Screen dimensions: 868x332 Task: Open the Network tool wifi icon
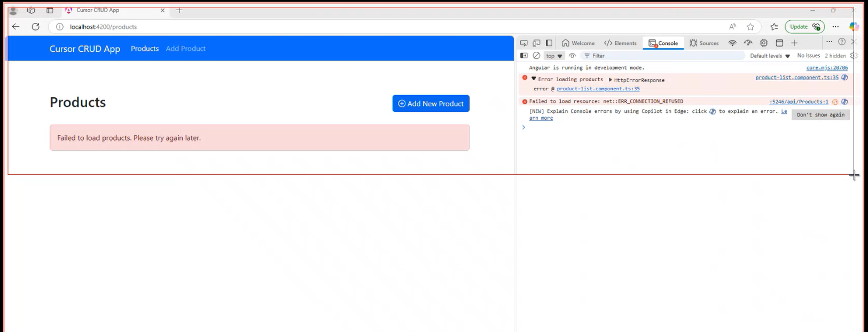point(732,43)
